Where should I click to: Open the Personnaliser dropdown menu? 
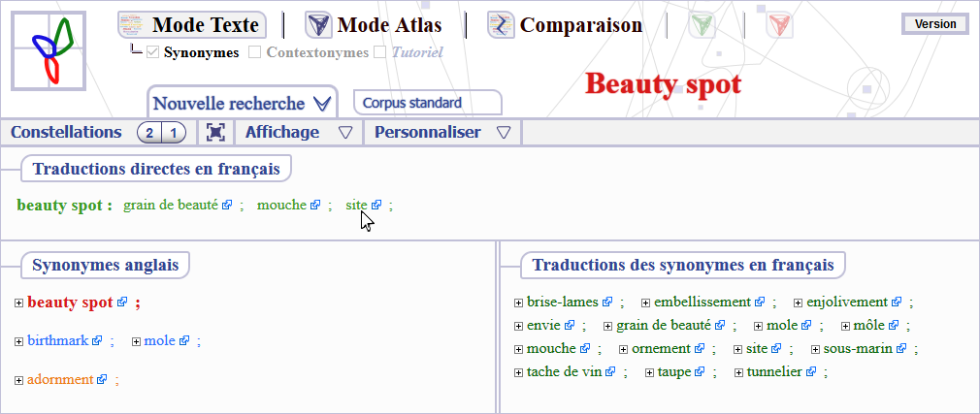(441, 133)
